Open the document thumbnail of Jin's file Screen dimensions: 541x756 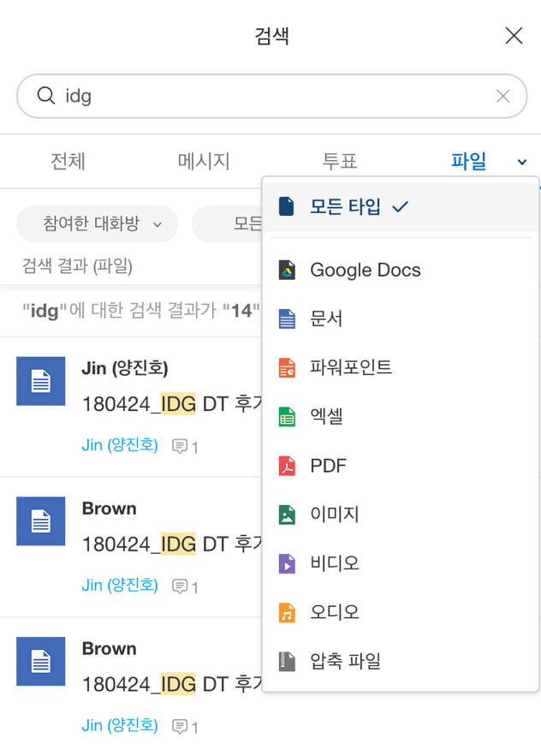click(x=41, y=381)
